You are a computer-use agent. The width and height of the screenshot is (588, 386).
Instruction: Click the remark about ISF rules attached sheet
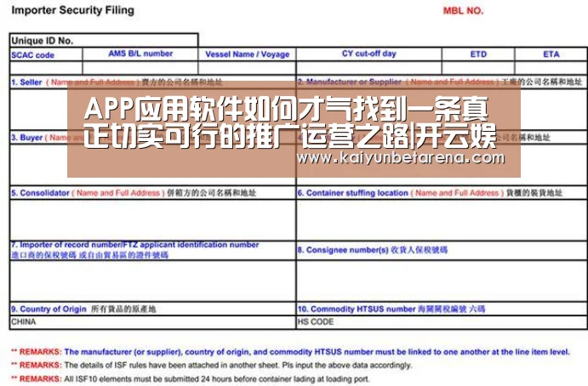(x=212, y=365)
